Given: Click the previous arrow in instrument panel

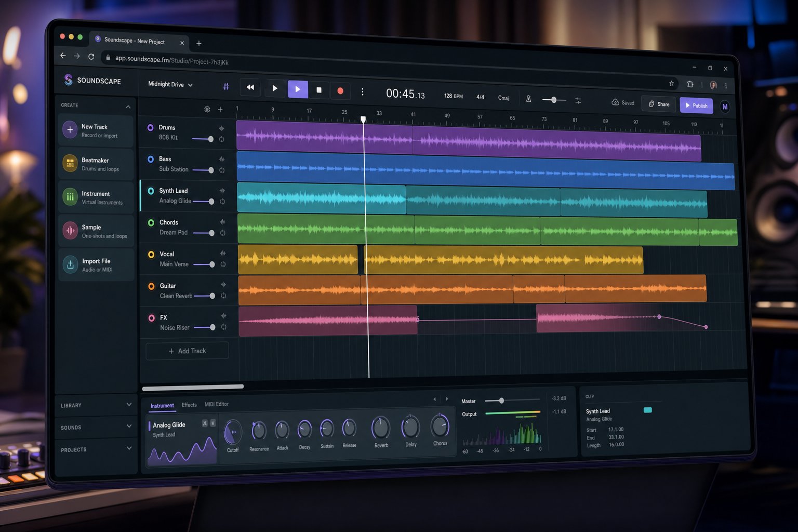Looking at the screenshot, I should click(434, 399).
